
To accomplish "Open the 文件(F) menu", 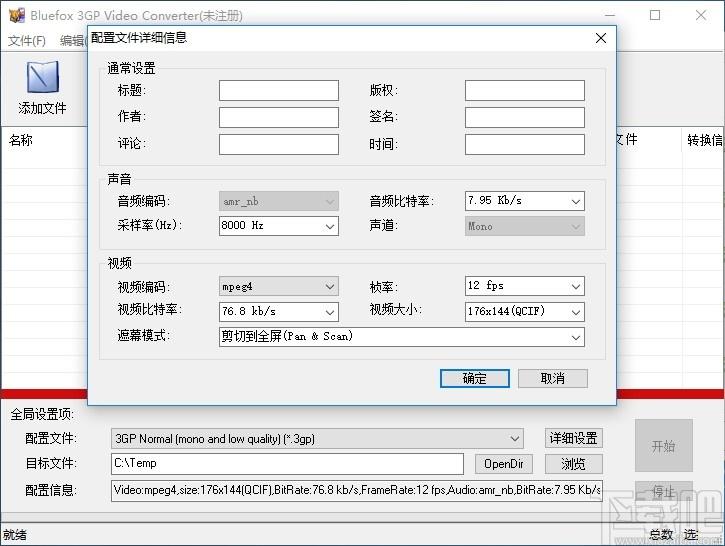I will coord(27,41).
